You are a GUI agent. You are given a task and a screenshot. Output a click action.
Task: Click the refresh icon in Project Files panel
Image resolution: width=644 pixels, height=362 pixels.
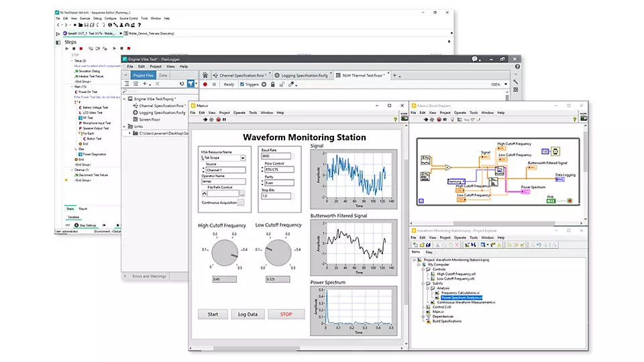coord(181,84)
